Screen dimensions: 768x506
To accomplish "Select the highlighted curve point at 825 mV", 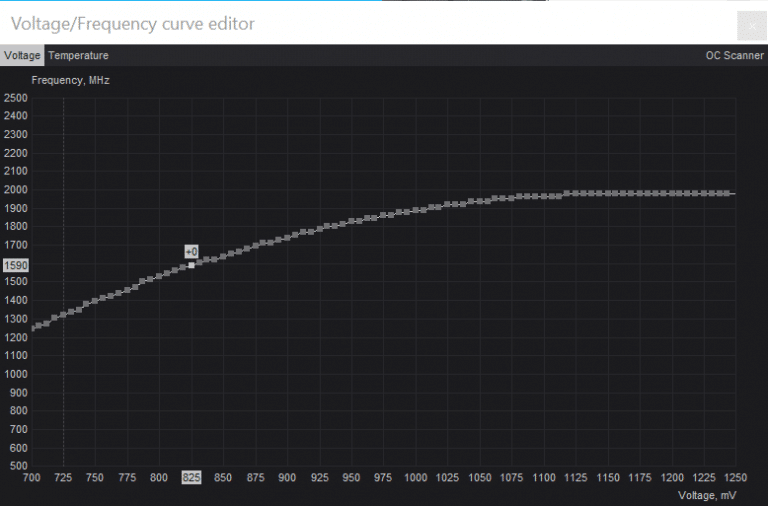I will pyautogui.click(x=191, y=265).
